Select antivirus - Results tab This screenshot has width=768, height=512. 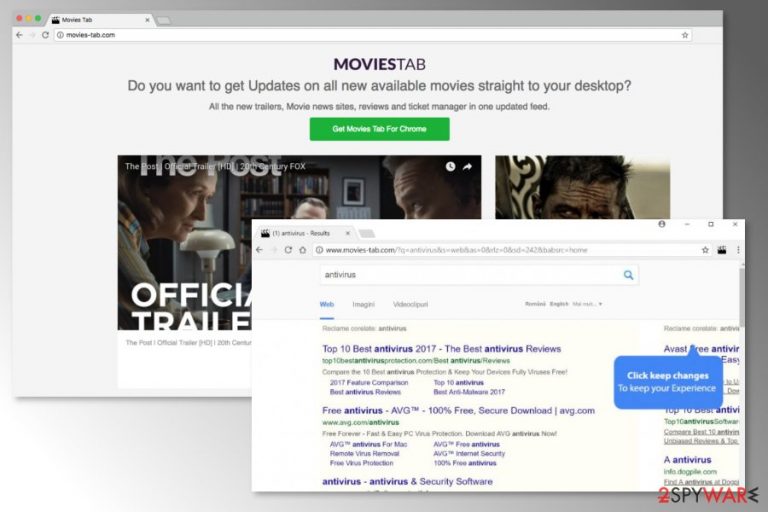coord(306,233)
